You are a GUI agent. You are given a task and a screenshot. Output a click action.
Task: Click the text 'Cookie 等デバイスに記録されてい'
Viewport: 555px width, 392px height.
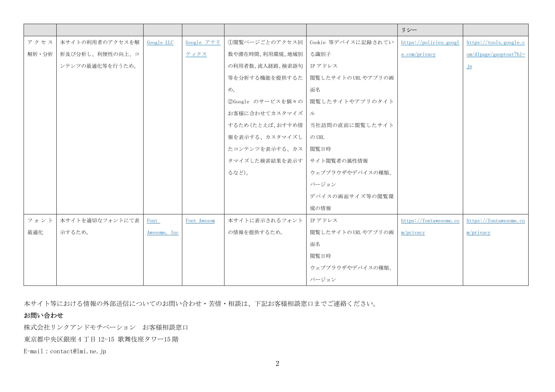pos(352,42)
